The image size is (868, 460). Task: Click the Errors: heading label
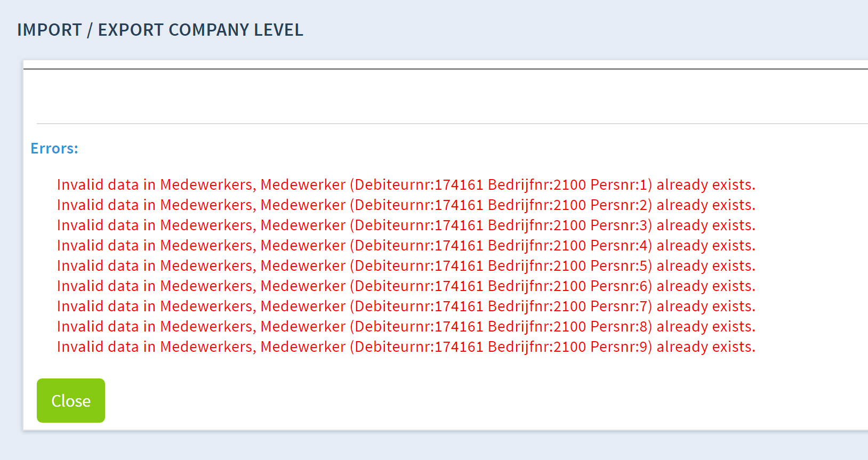pos(54,148)
